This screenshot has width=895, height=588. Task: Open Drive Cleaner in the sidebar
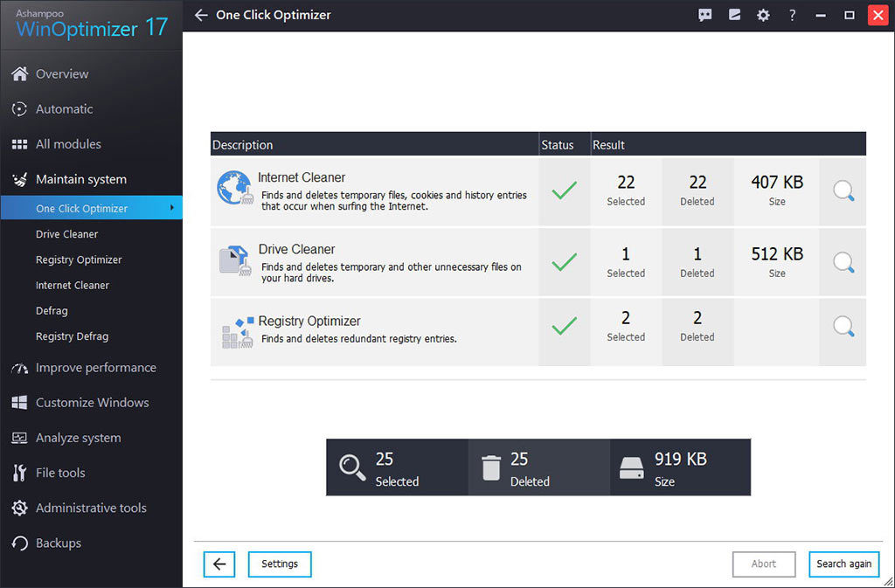67,234
